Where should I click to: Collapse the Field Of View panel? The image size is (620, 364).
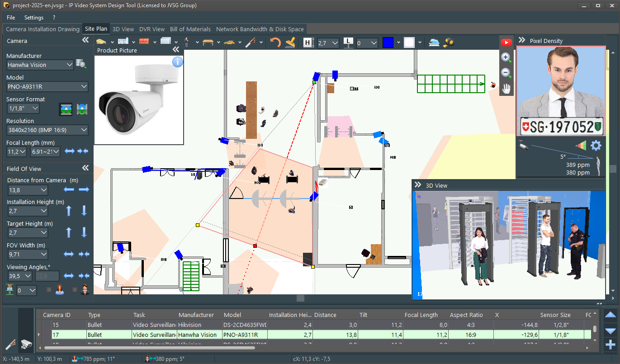point(85,168)
